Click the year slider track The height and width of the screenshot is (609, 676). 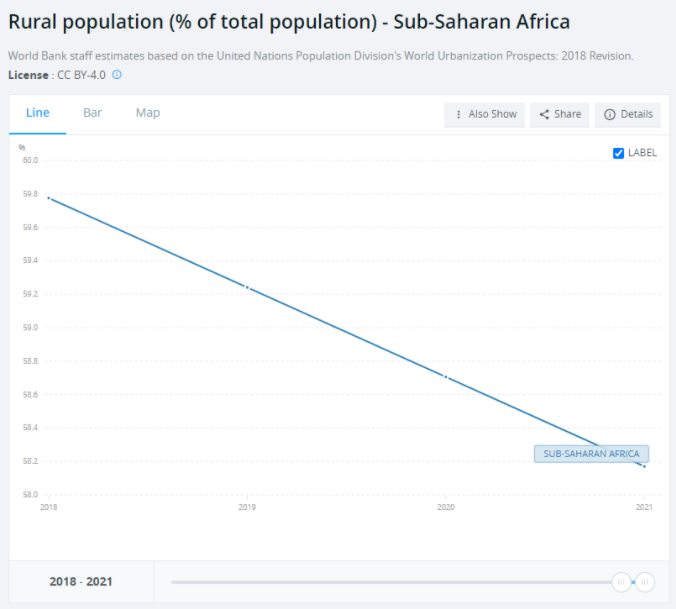pos(390,581)
